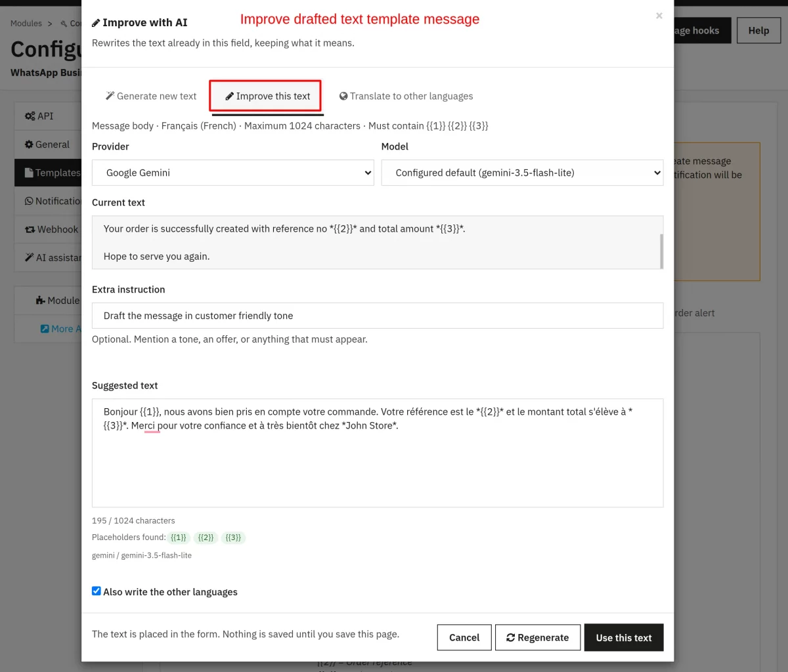
Task: Click the gears icon next to API
Action: (x=30, y=116)
